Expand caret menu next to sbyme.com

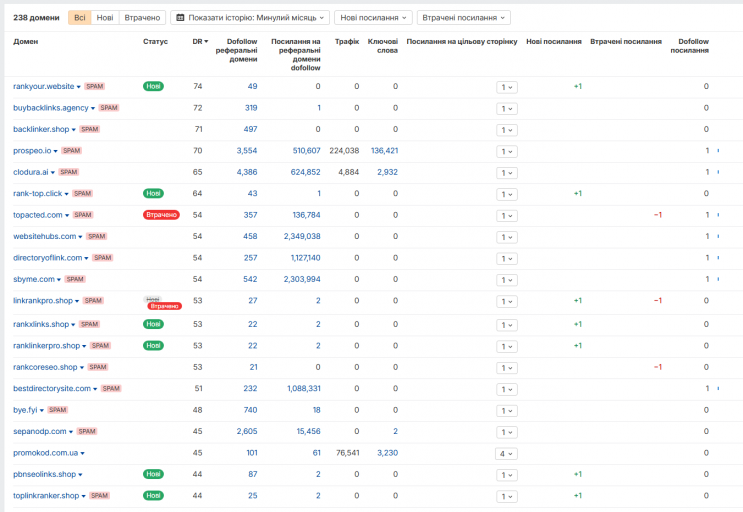(x=59, y=280)
